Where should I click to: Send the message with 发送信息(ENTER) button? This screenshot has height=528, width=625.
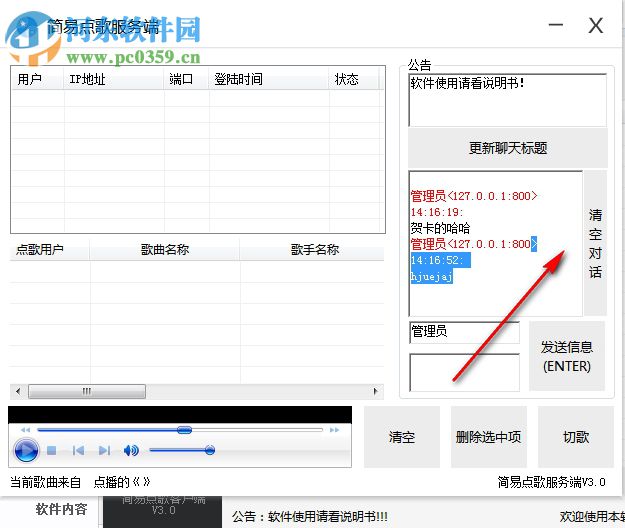567,356
